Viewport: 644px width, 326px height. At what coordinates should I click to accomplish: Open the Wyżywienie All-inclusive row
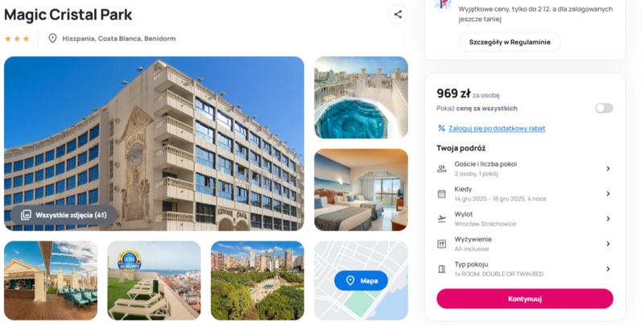click(525, 244)
